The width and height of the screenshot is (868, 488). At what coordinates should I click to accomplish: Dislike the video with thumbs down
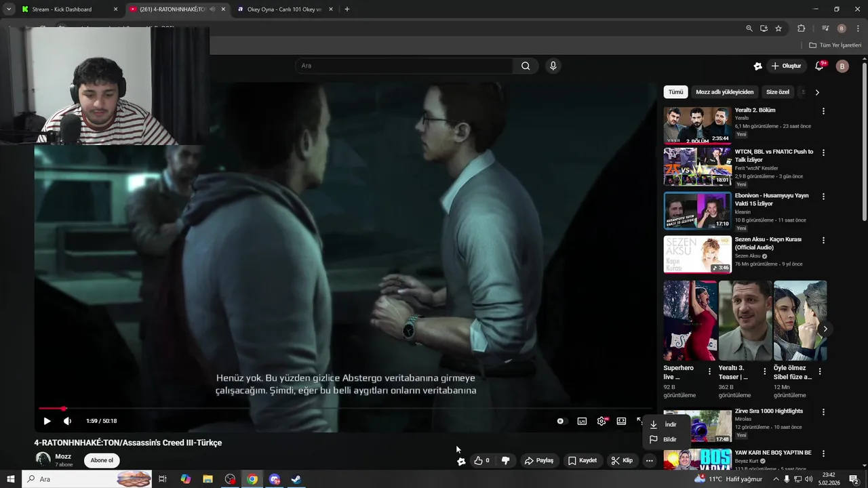tap(505, 460)
